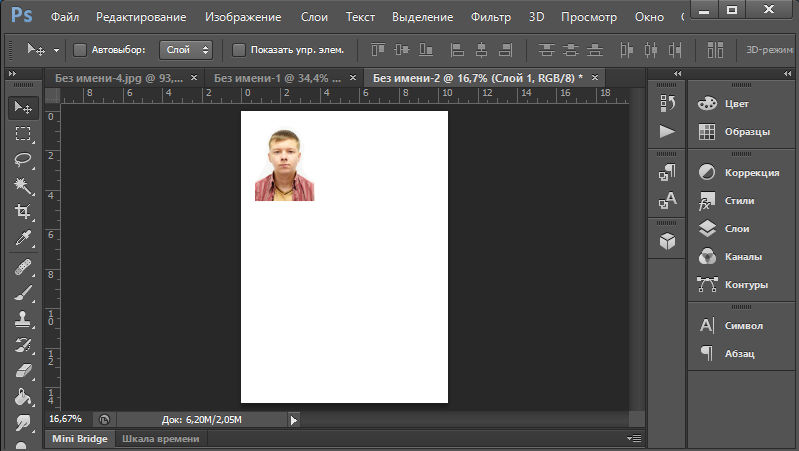
Task: Open the Слой auto-select dropdown
Action: tap(186, 49)
